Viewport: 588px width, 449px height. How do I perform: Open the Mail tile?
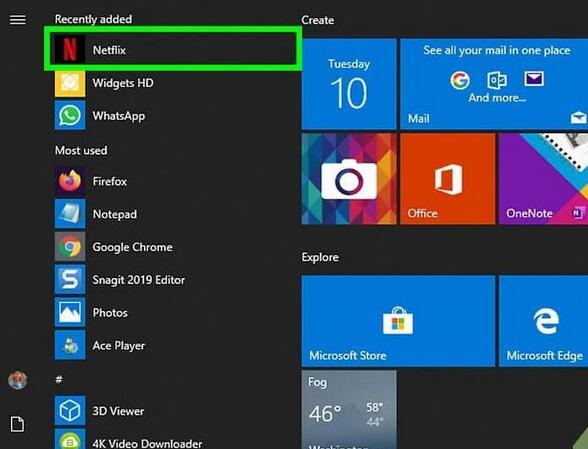point(494,84)
